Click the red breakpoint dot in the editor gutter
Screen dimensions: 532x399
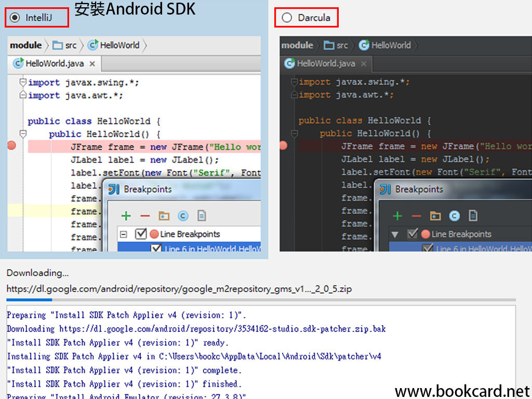point(11,146)
